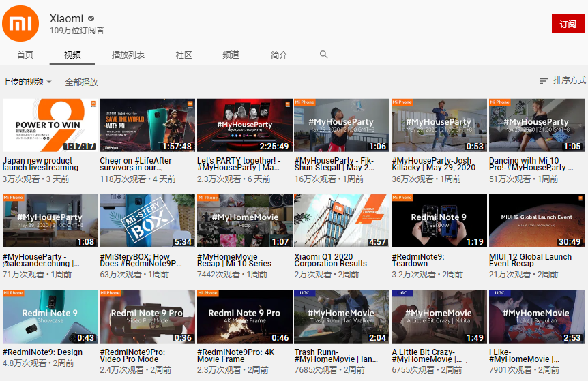
Task: Expand the 上传的视频 dropdown
Action: [27, 82]
